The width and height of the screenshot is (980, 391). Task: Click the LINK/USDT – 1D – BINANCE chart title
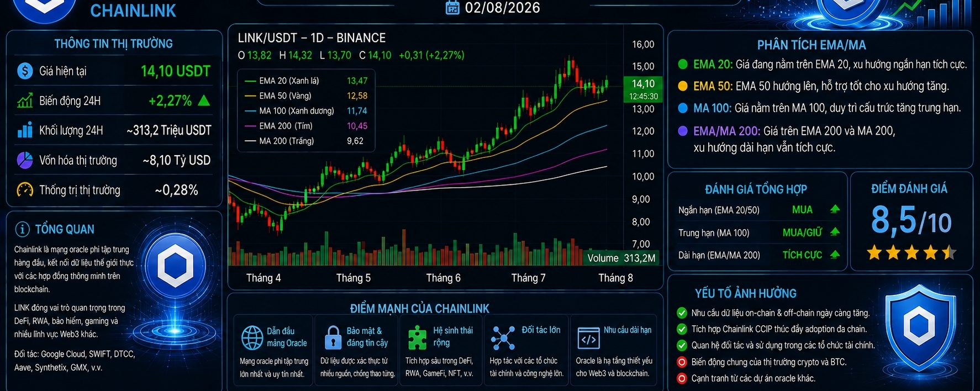pos(312,38)
